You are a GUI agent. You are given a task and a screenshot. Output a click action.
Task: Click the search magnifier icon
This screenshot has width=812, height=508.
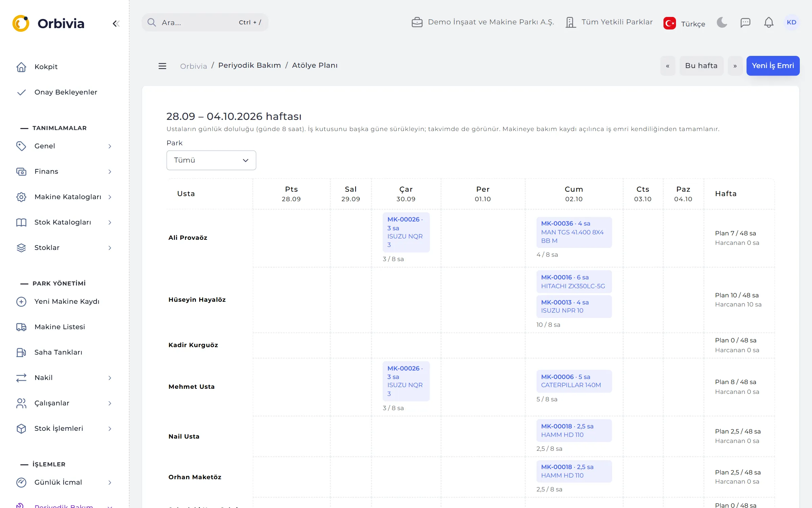coord(152,22)
